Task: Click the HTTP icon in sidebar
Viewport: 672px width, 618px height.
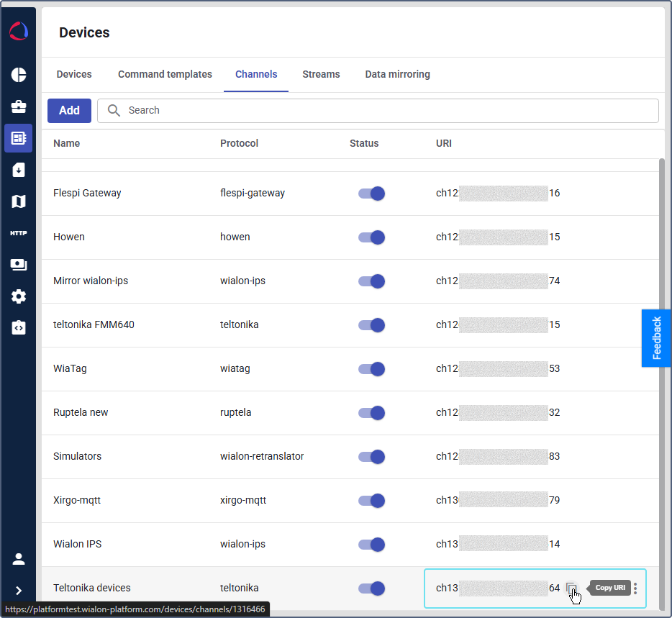Action: (19, 233)
